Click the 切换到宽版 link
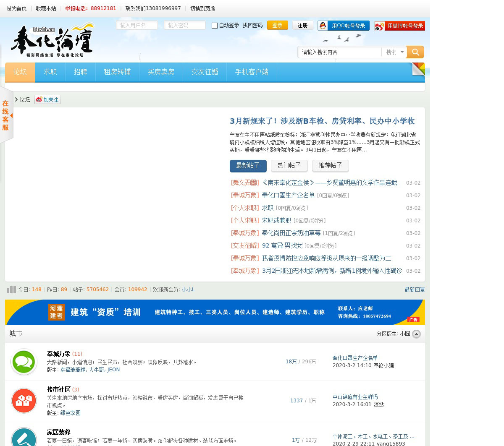The height and width of the screenshot is (446, 504). (203, 8)
